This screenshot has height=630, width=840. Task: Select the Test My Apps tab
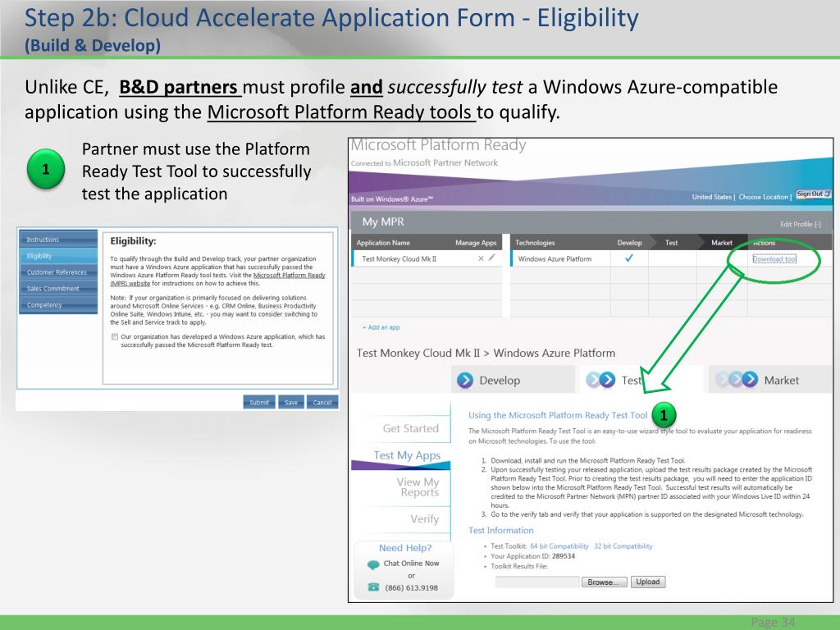(x=407, y=455)
